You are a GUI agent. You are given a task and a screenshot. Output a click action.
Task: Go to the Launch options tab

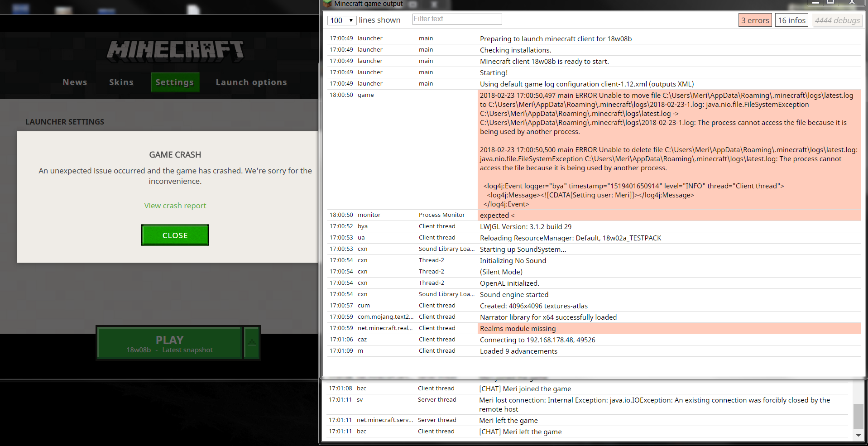[251, 82]
